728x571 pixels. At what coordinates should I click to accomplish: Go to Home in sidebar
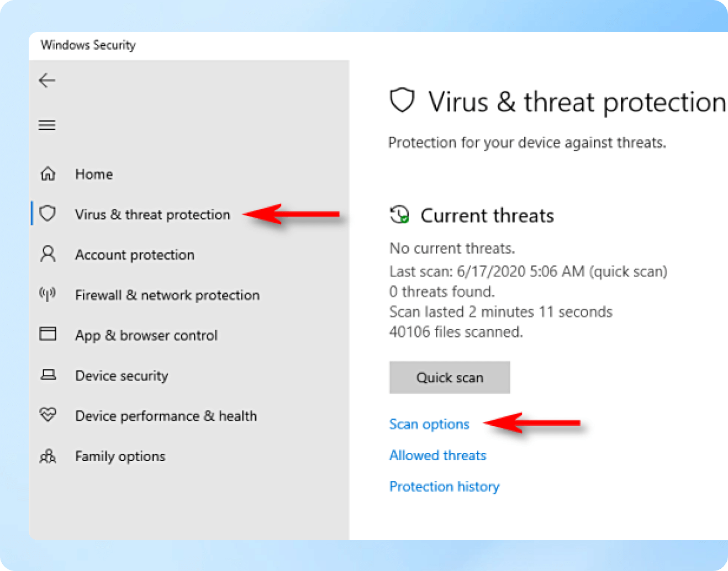[x=94, y=175]
